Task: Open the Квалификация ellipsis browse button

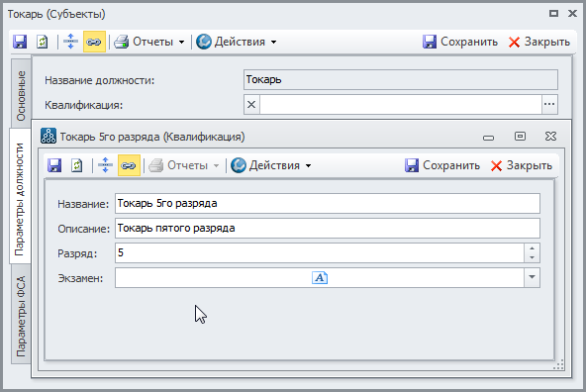Action: pos(549,104)
